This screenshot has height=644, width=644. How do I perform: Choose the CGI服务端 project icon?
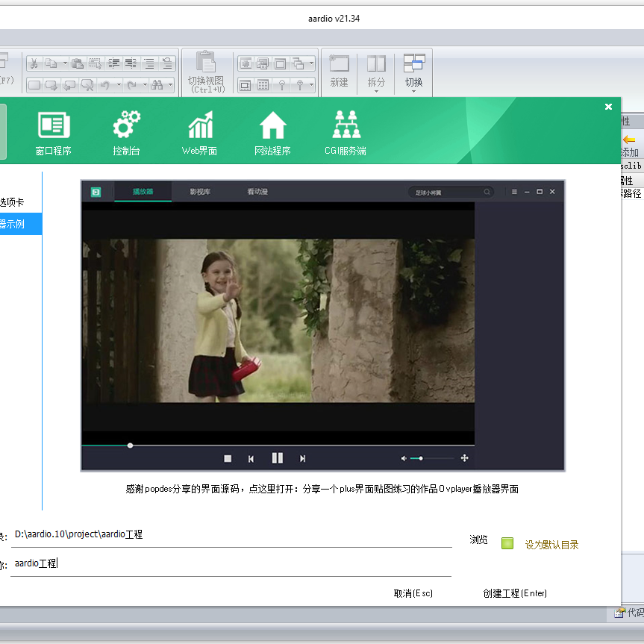(346, 125)
